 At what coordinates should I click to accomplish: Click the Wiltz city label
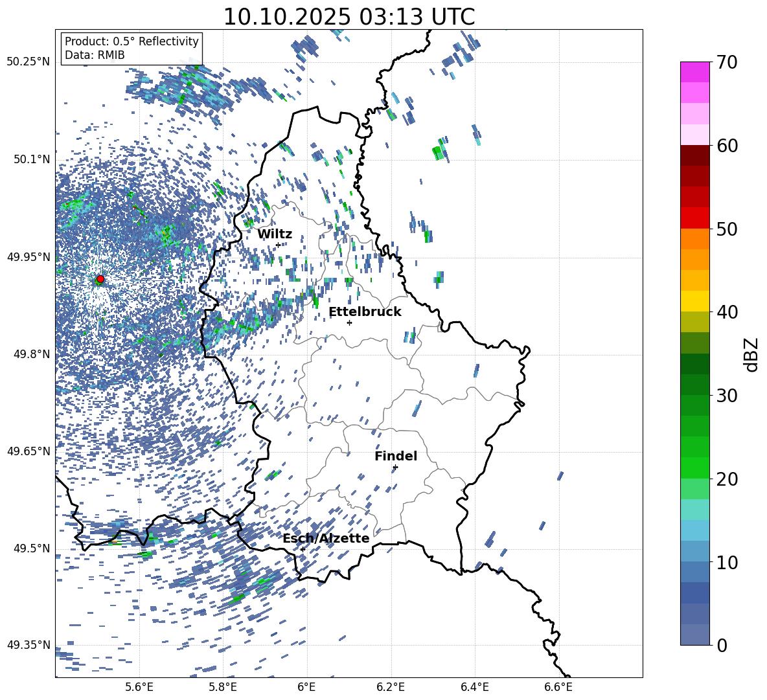click(275, 234)
